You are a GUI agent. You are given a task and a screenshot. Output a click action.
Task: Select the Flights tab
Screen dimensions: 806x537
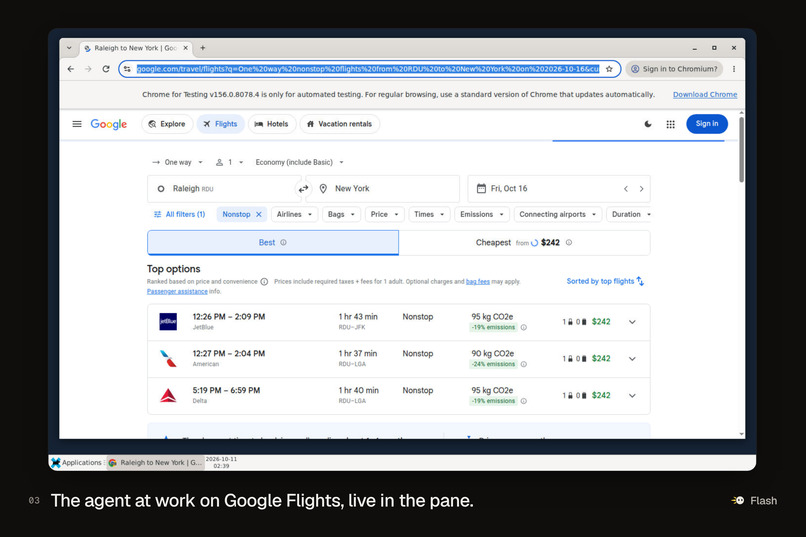(221, 124)
